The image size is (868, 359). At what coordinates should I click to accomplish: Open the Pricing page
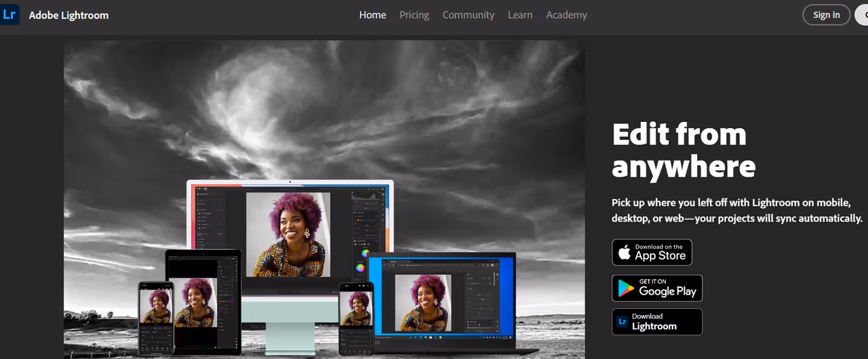coord(414,15)
